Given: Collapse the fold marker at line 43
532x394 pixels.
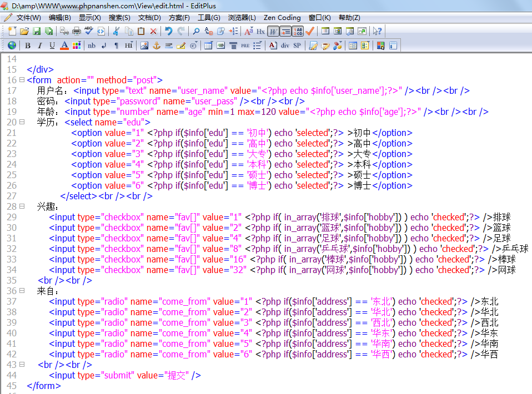Looking at the screenshot, I should (22, 365).
